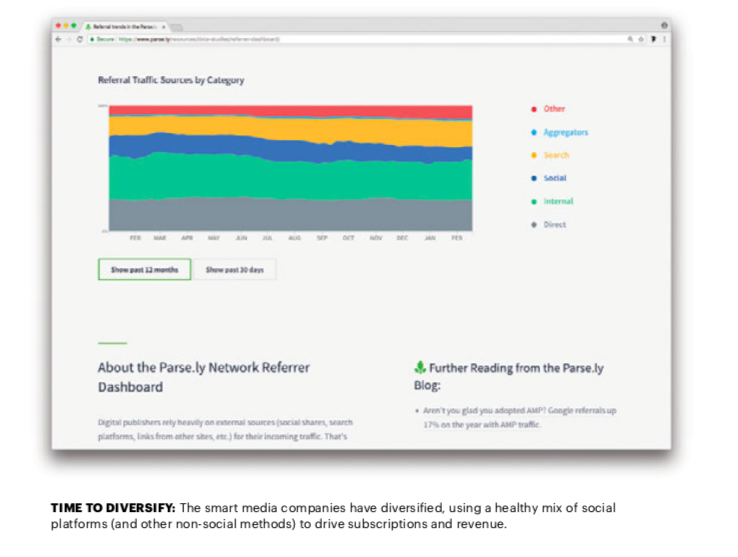Click the browser back arrow
Image resolution: width=738 pixels, height=557 pixels.
click(x=58, y=39)
